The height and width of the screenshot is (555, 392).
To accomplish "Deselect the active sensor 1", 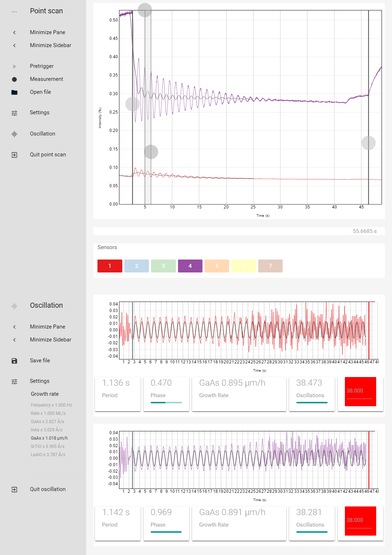I will [x=110, y=266].
